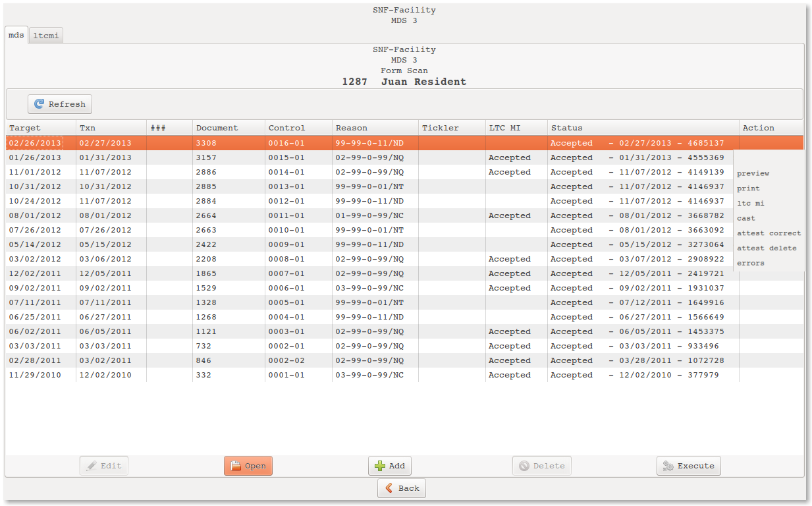Image resolution: width=812 pixels, height=506 pixels.
Task: Click the greyed Delete button
Action: pos(541,466)
